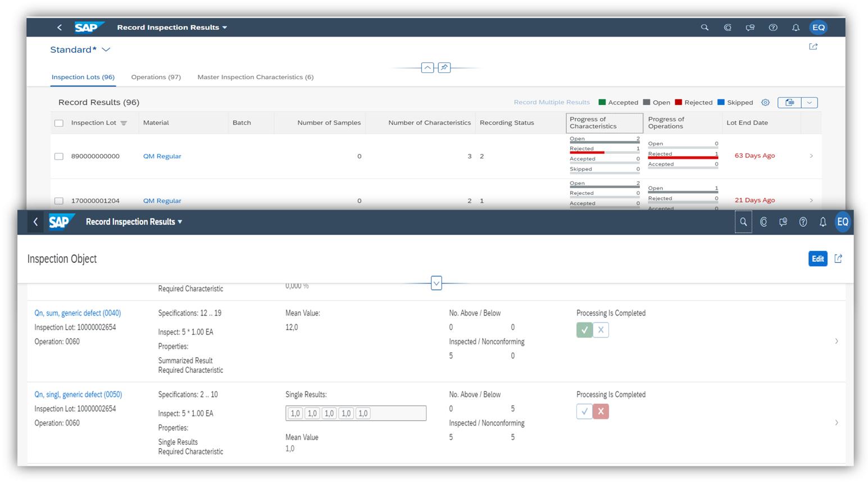Open QM Regular material for lot 890000000000
The image size is (868, 483).
(x=162, y=156)
